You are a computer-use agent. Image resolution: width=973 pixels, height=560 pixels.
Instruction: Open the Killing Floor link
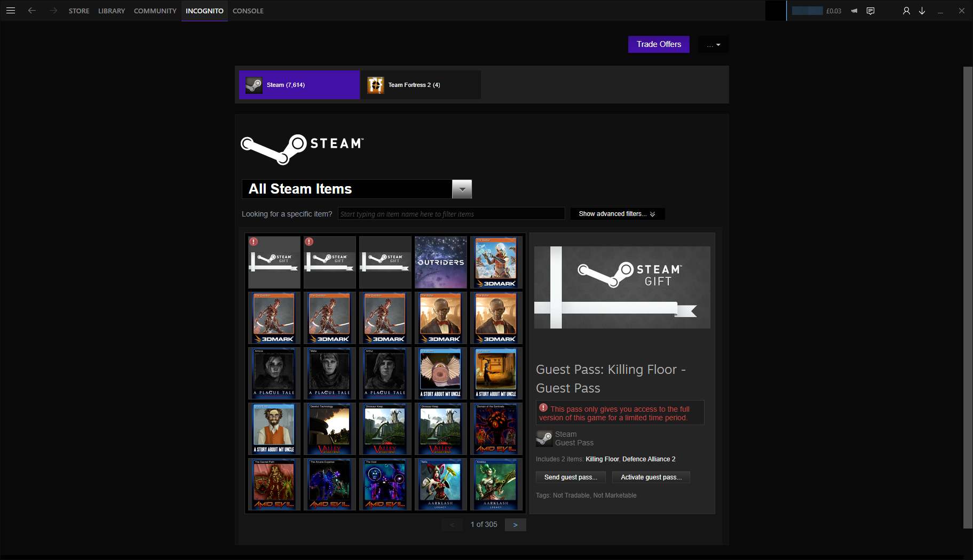[602, 459]
